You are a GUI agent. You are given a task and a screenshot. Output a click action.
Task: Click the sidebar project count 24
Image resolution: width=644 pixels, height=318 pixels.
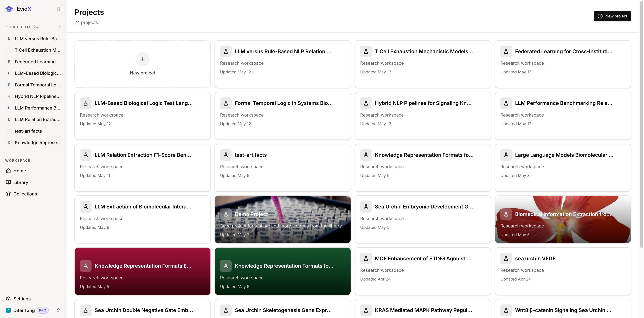pyautogui.click(x=36, y=27)
